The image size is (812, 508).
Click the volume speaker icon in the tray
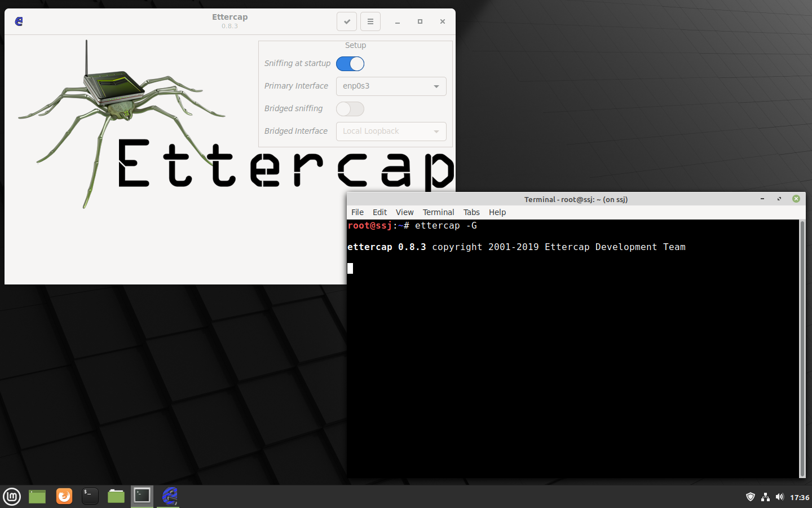coord(780,497)
